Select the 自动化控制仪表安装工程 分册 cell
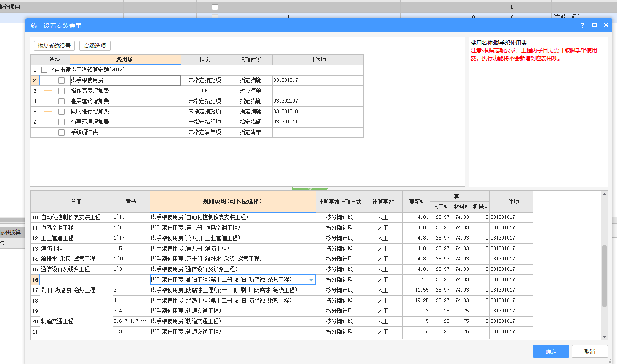 (76, 217)
